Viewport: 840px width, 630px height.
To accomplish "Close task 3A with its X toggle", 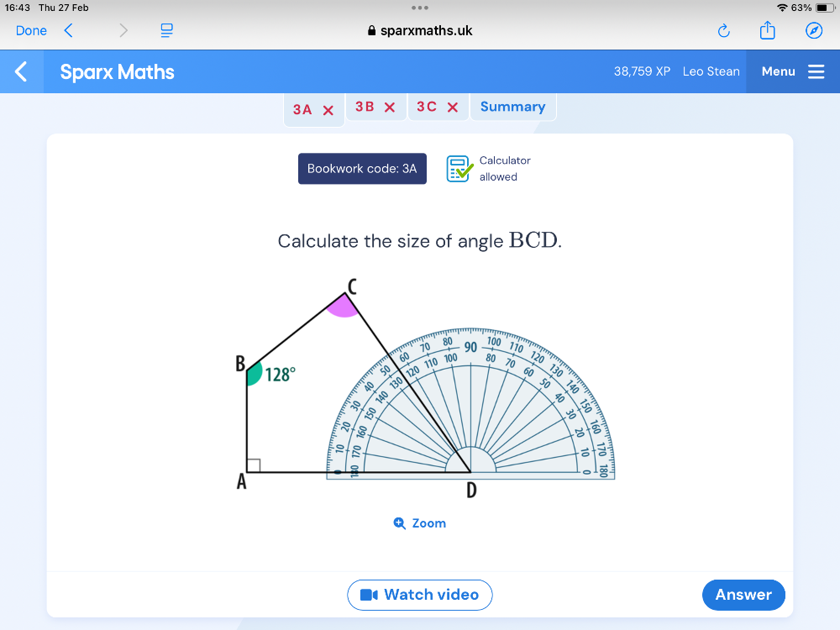I will (x=328, y=108).
